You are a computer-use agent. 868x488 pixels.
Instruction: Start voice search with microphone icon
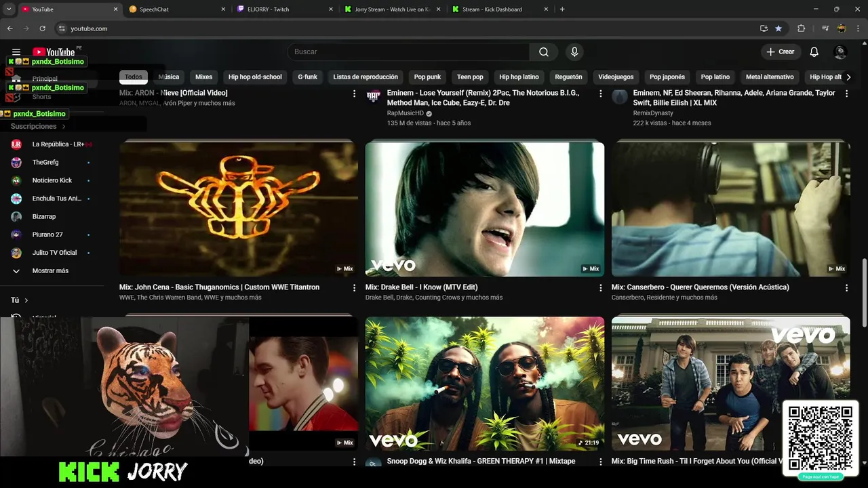click(574, 52)
